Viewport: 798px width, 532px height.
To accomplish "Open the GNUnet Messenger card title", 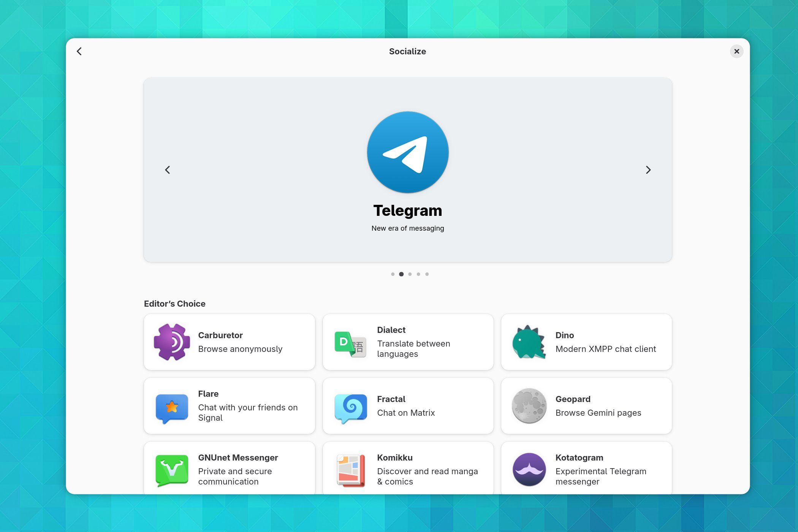I will pos(238,458).
